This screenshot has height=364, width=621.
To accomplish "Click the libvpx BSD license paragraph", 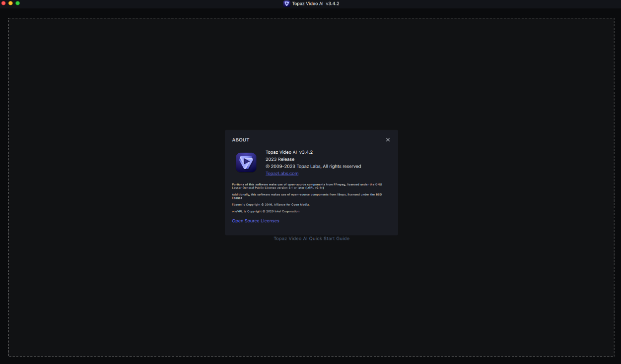I will click(307, 196).
